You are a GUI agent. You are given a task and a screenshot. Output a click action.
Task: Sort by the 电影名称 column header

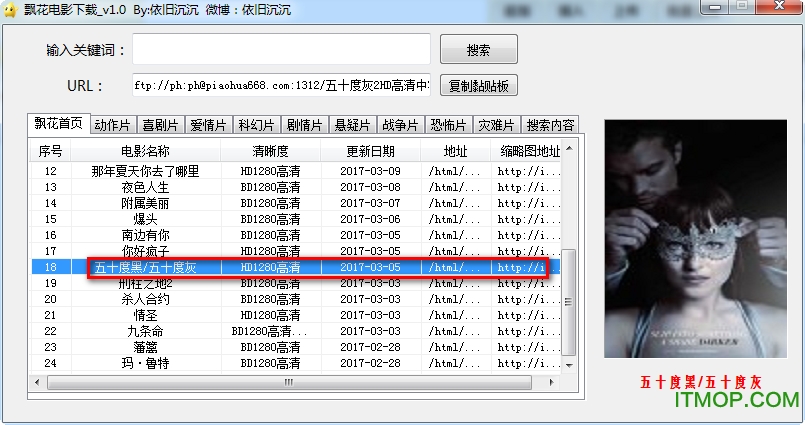tap(145, 151)
